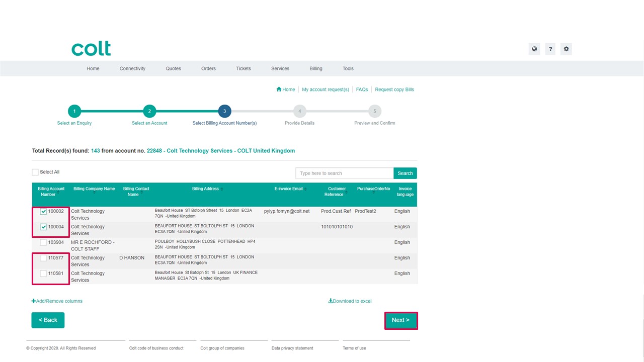
Task: Sort by Billing Address column
Action: [207, 189]
